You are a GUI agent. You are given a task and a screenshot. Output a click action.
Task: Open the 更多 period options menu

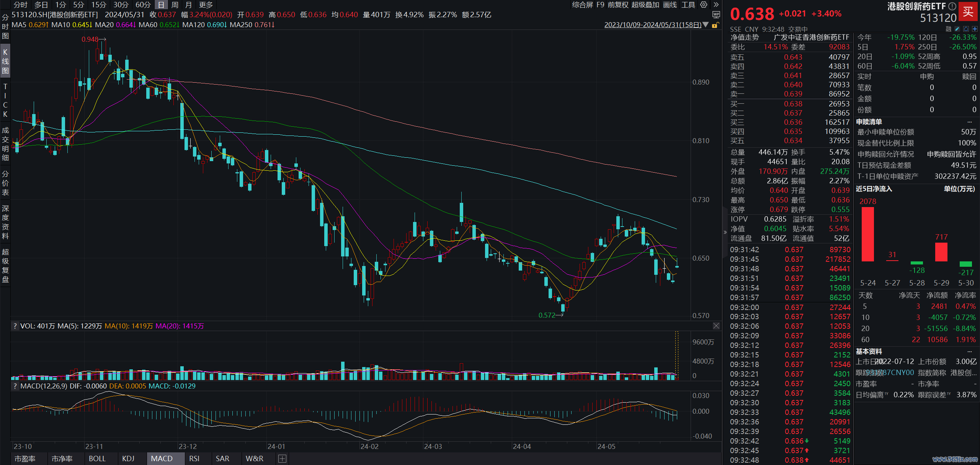pyautogui.click(x=206, y=5)
